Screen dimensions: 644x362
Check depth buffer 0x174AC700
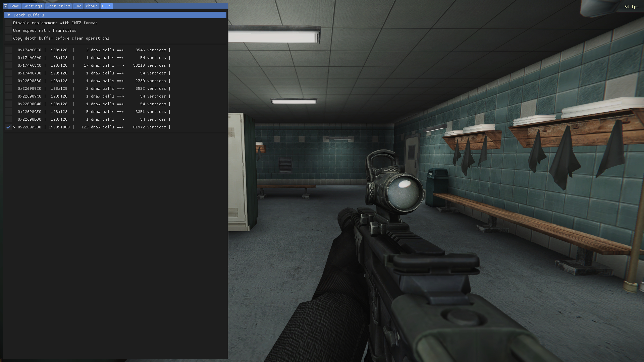[8, 73]
